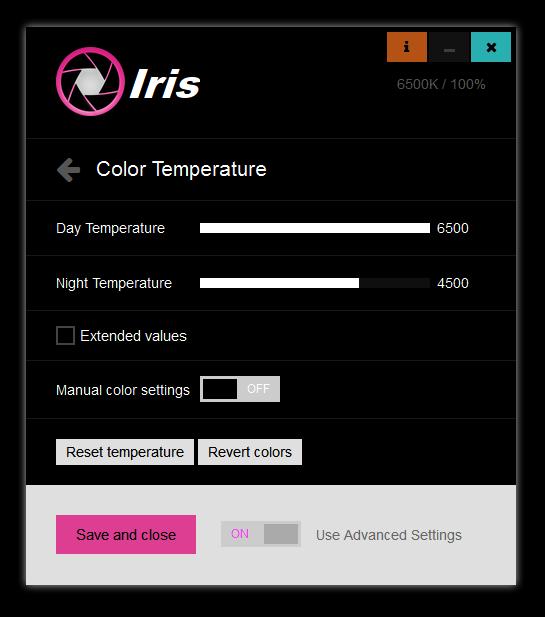Turn off Use Advanced Settings toggle
Image resolution: width=545 pixels, height=617 pixels.
click(260, 534)
